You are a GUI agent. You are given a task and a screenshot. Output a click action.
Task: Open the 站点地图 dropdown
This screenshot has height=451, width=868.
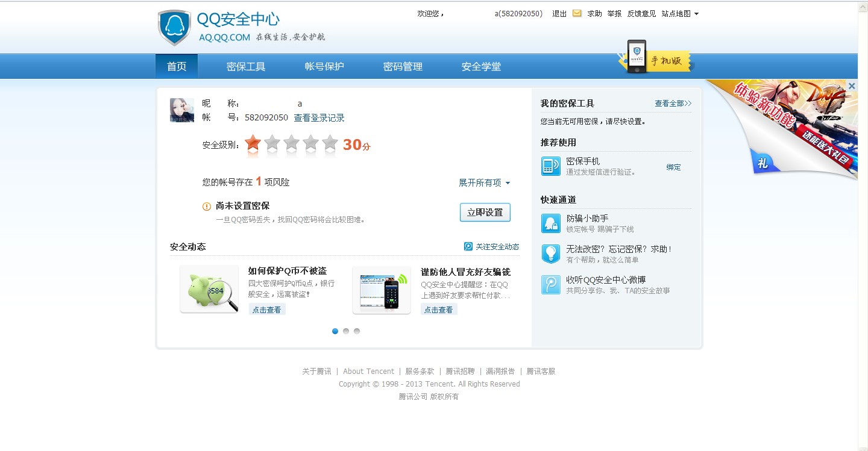coord(680,13)
